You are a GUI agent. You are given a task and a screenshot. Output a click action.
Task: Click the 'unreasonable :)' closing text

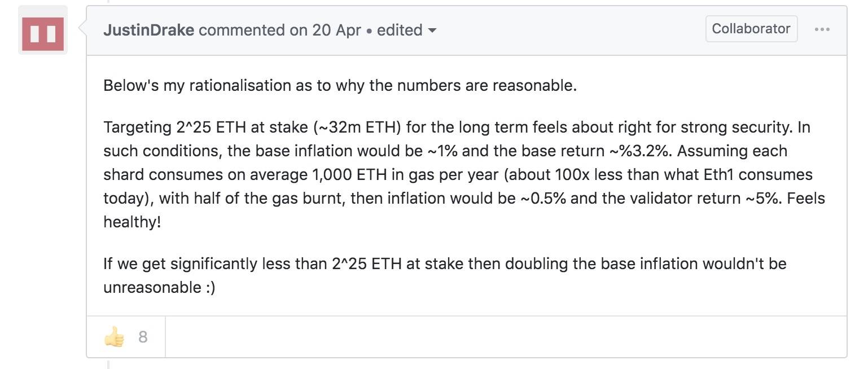pyautogui.click(x=160, y=288)
